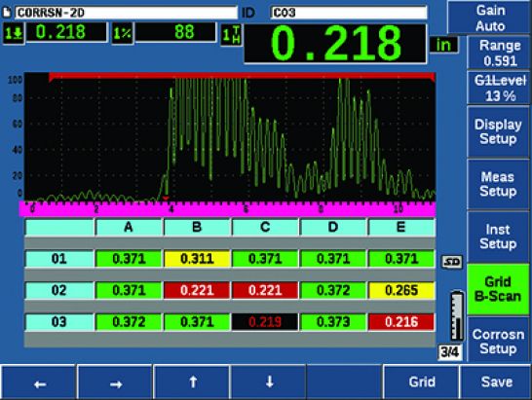This screenshot has width=532, height=400.
Task: Click the file document icon beside CORRSN-2D
Action: coord(7,13)
